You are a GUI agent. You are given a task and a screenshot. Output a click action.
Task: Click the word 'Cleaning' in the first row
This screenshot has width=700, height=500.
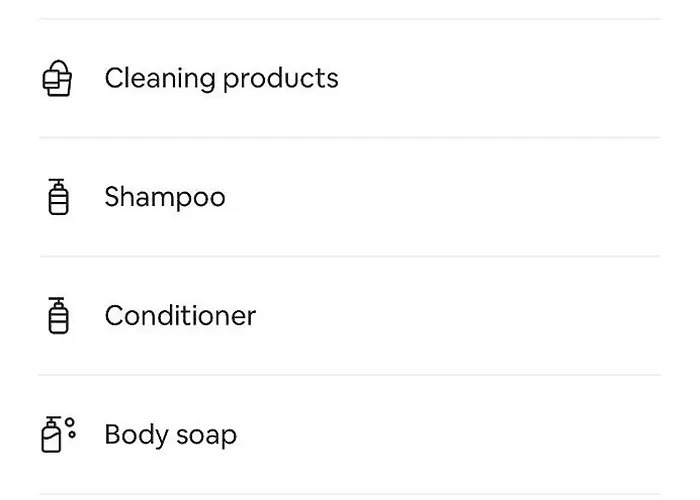click(x=159, y=78)
